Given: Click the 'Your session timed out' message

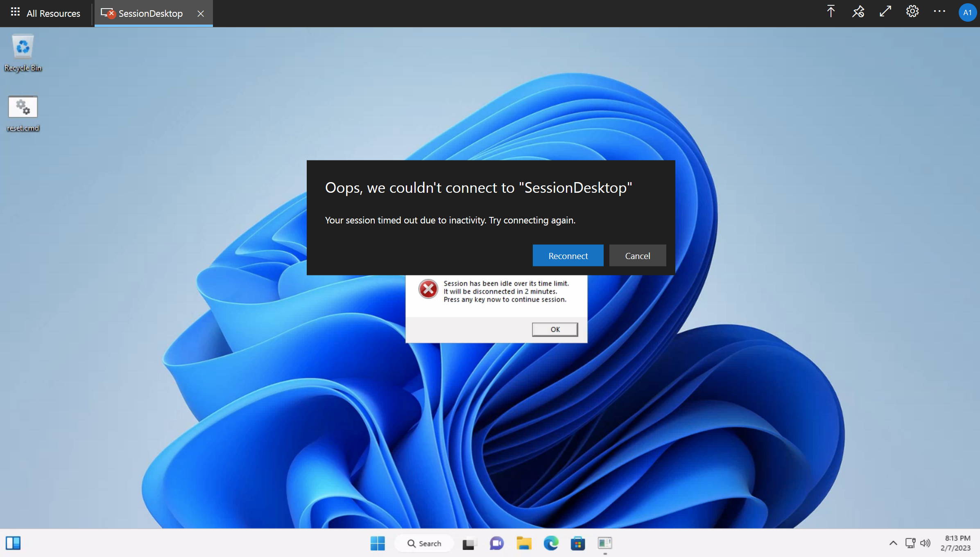Looking at the screenshot, I should (450, 220).
